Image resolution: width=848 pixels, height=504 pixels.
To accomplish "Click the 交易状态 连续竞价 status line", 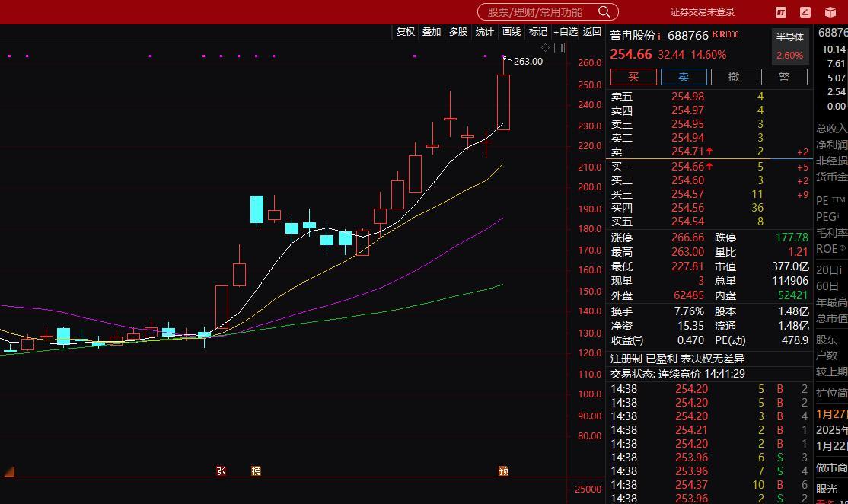I will (677, 374).
